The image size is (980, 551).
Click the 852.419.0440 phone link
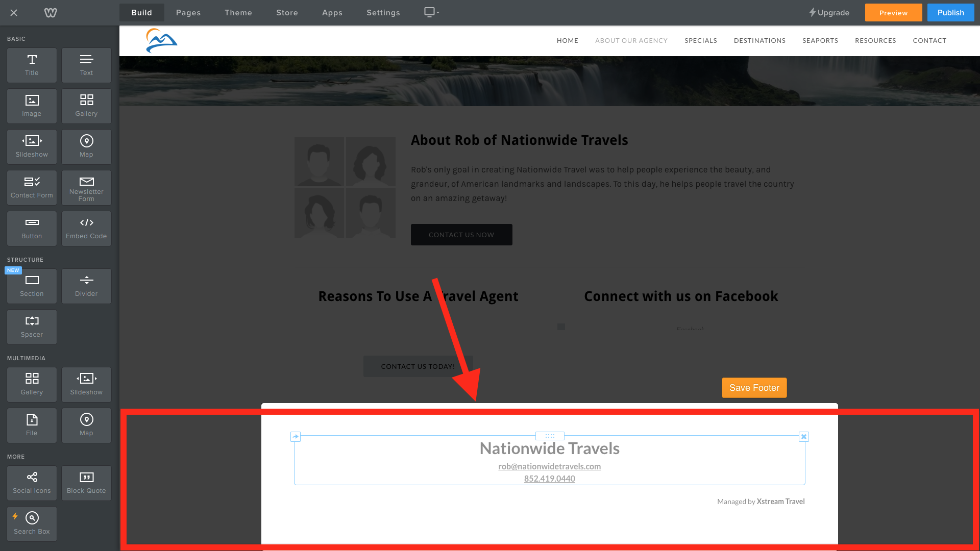pyautogui.click(x=550, y=479)
